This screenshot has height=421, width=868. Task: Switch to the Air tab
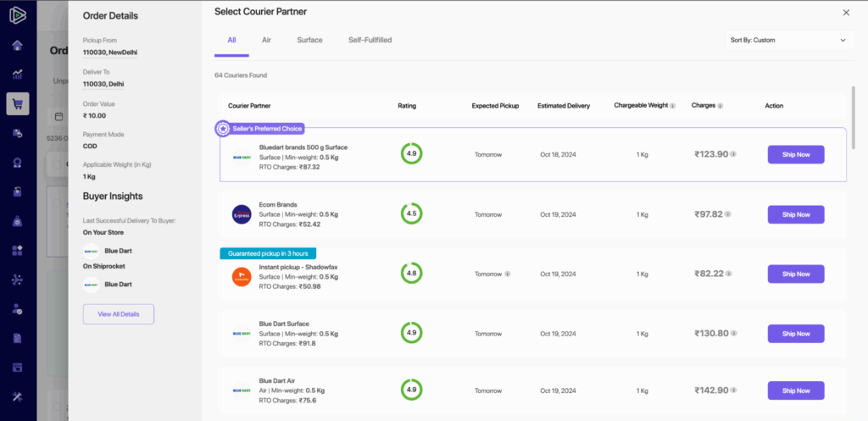(x=266, y=40)
